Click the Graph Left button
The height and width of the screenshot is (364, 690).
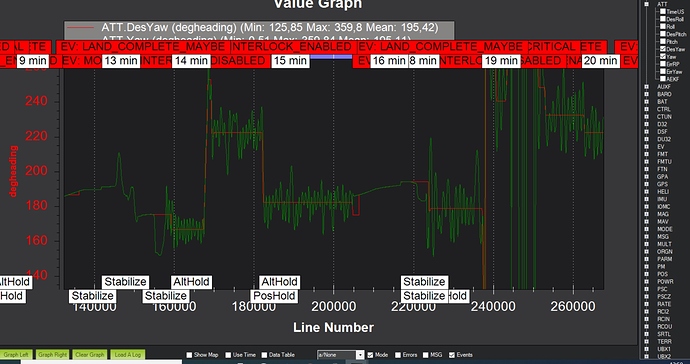point(15,354)
